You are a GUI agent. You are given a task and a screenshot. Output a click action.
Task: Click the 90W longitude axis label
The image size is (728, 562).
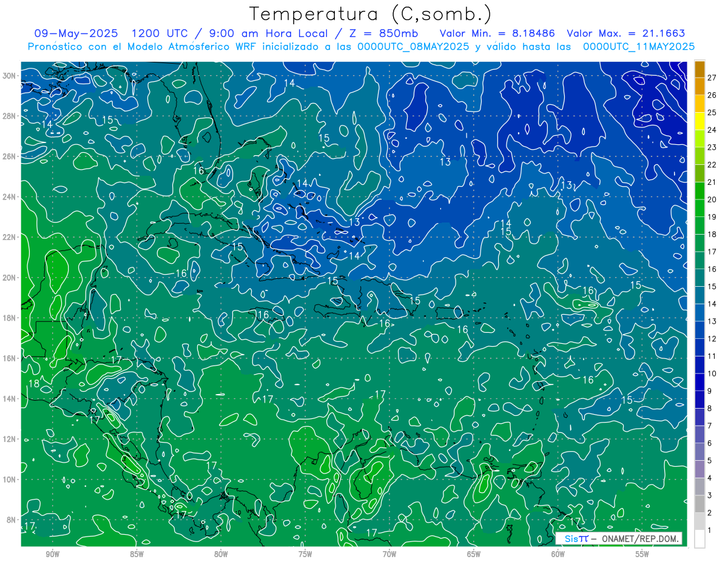coord(52,554)
